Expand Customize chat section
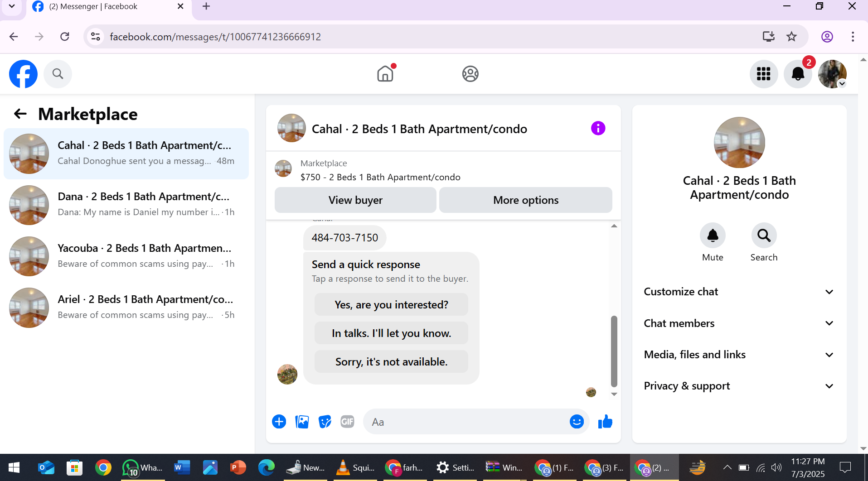868x481 pixels. tap(739, 292)
